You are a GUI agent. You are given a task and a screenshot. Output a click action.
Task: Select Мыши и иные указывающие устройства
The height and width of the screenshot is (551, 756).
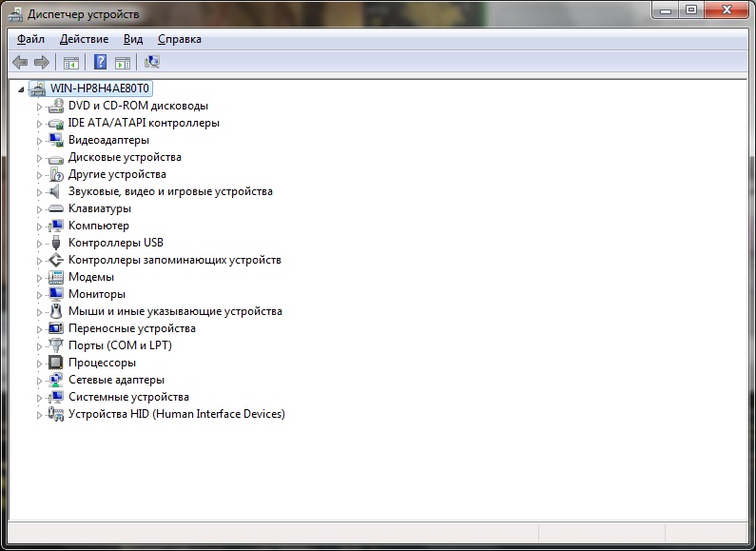click(175, 311)
